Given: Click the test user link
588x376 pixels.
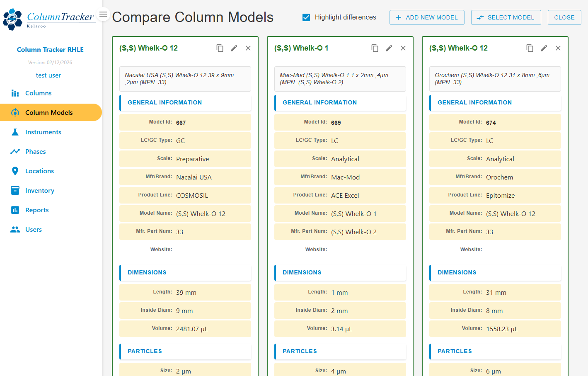Looking at the screenshot, I should tap(48, 75).
